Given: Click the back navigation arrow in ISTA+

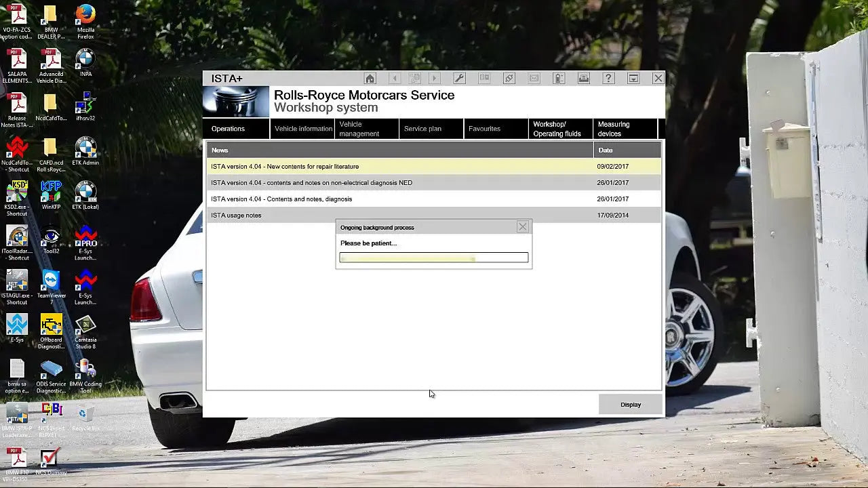Looking at the screenshot, I should (395, 78).
